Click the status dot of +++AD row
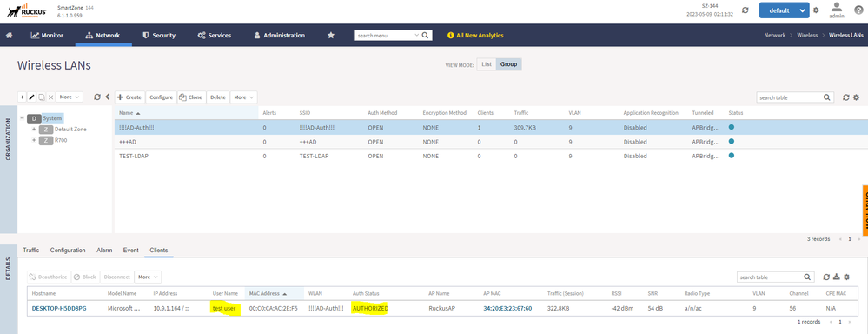The width and height of the screenshot is (868, 334). [x=732, y=141]
